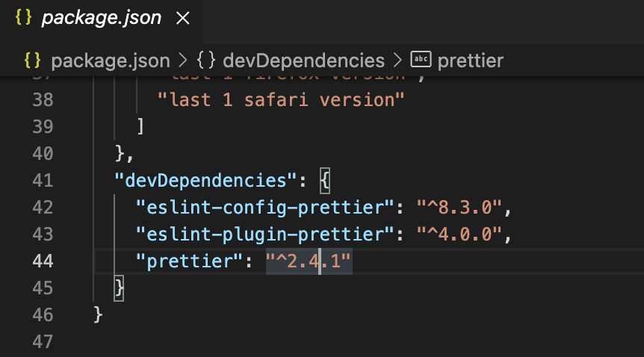Click the "}," on line 40
The height and width of the screenshot is (357, 644).
point(125,154)
